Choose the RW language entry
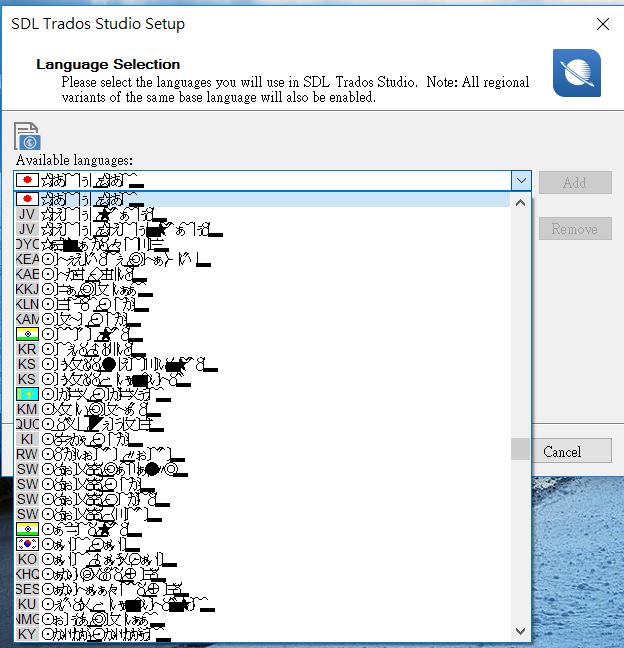The image size is (624, 648). click(262, 454)
